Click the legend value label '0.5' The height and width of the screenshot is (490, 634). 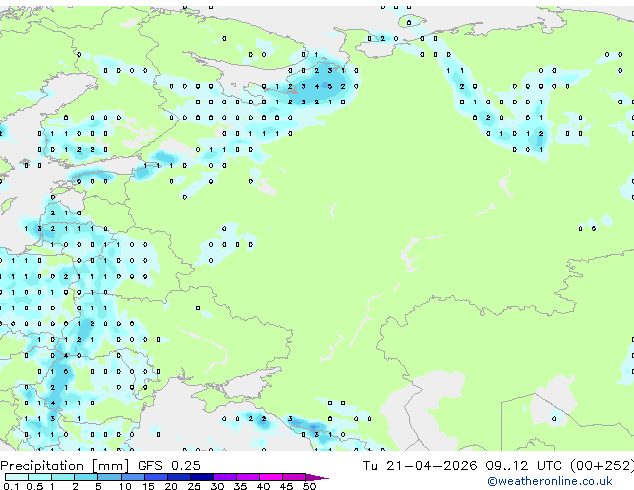click(34, 486)
